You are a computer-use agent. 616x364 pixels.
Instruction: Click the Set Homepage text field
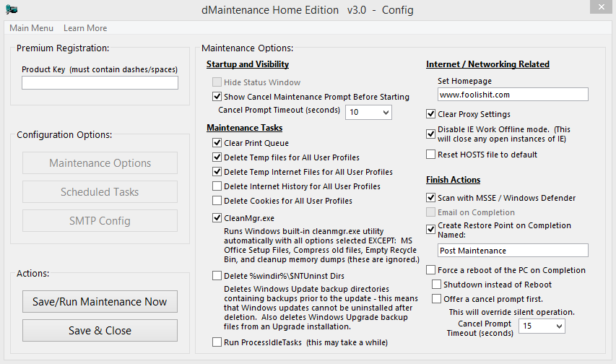513,95
